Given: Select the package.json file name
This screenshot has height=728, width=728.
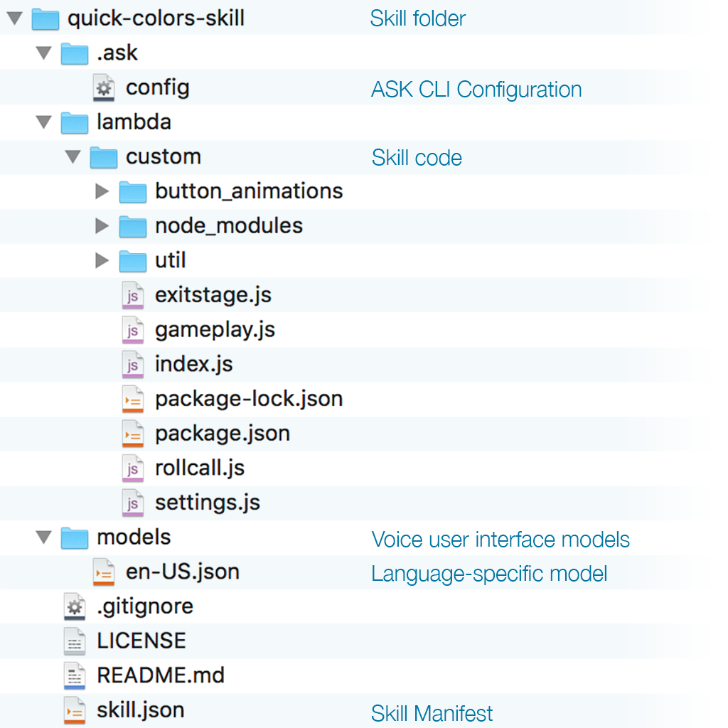Looking at the screenshot, I should coord(223,434).
